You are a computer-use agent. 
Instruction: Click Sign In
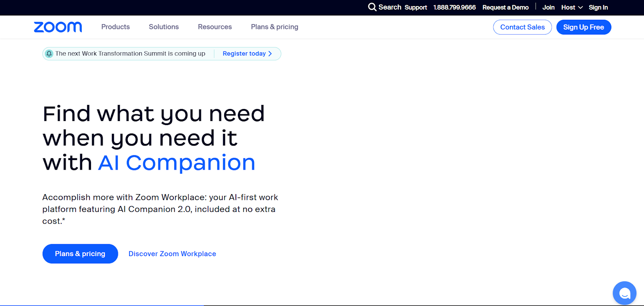(598, 8)
